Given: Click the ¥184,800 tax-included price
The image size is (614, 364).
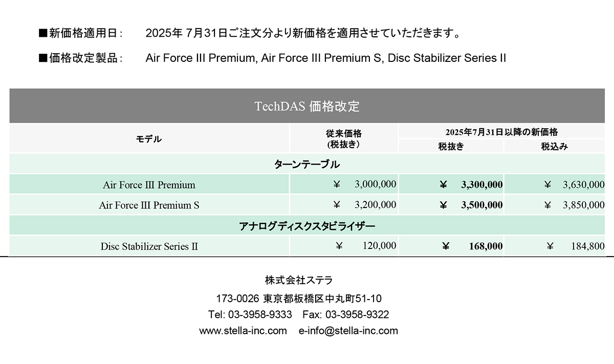Looking at the screenshot, I should 555,246.
